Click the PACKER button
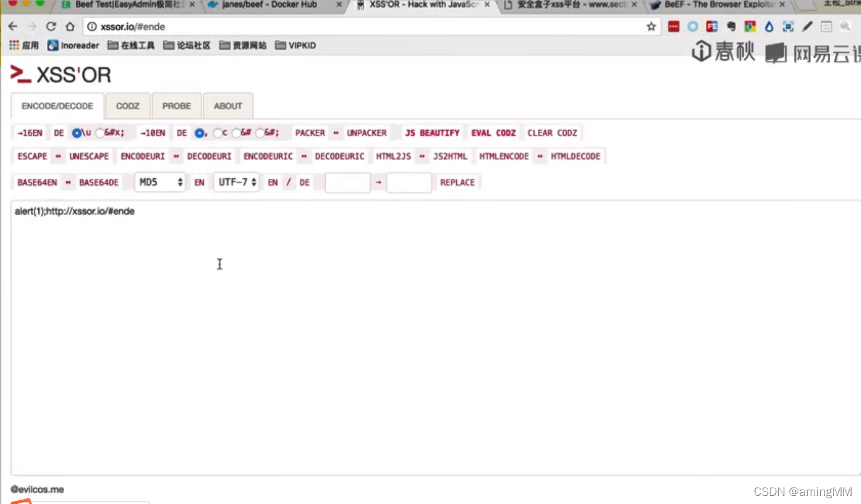 [310, 133]
